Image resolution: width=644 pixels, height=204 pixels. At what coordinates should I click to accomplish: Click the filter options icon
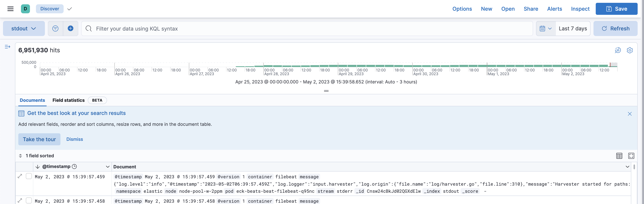point(55,28)
